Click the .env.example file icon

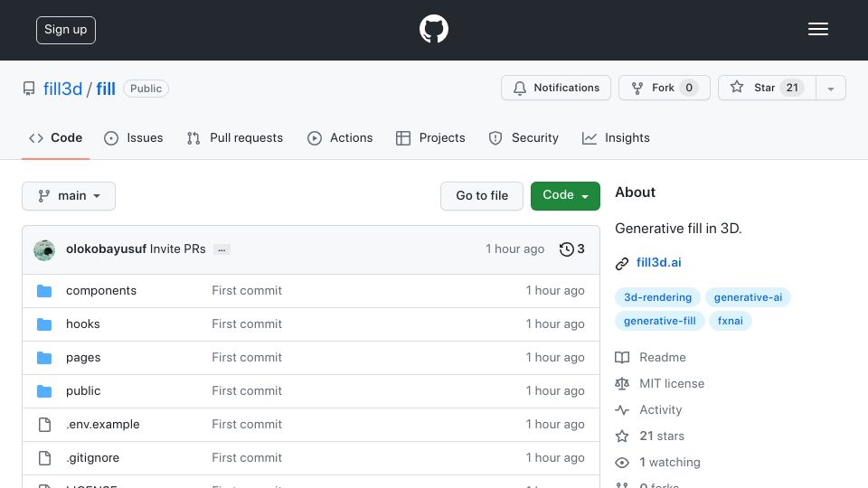coord(44,425)
